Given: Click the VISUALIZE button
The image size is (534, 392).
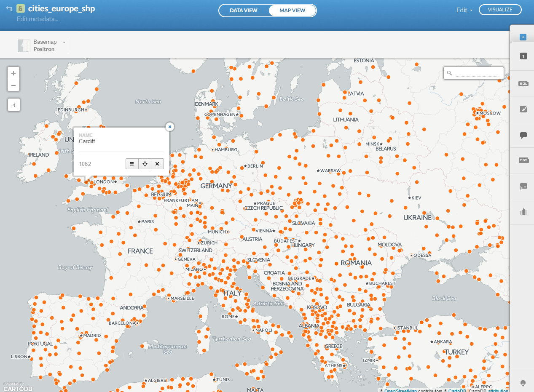Looking at the screenshot, I should point(500,10).
